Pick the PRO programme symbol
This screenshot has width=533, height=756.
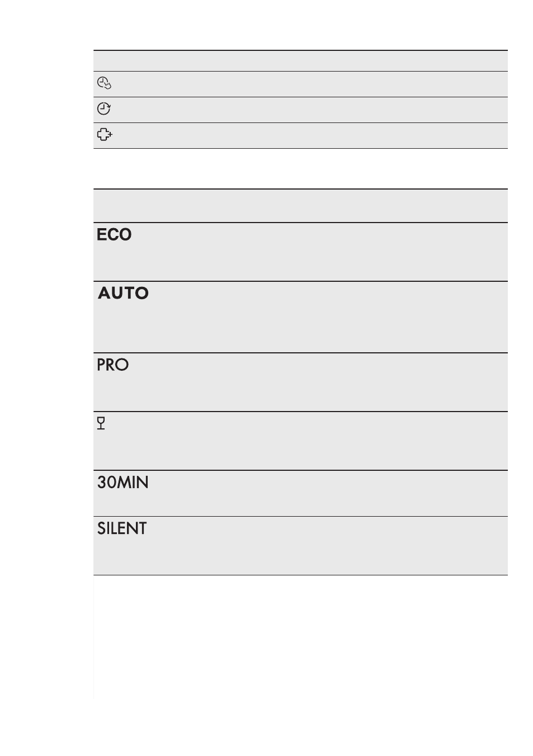pos(113,365)
